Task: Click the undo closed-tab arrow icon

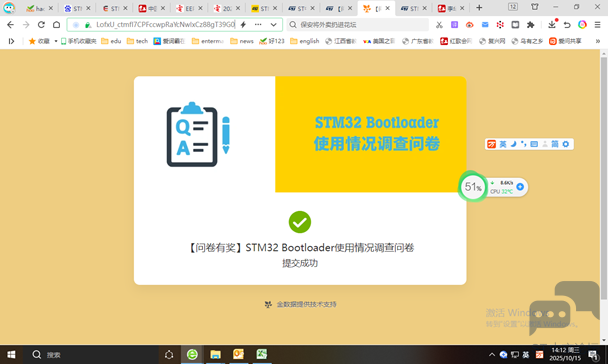Action: (x=567, y=25)
